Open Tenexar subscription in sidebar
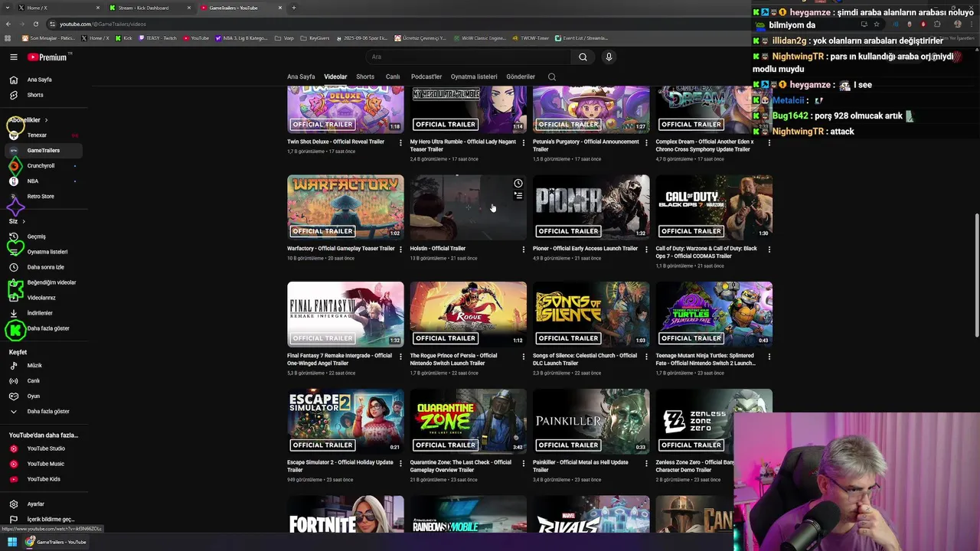The width and height of the screenshot is (980, 551). [42, 135]
